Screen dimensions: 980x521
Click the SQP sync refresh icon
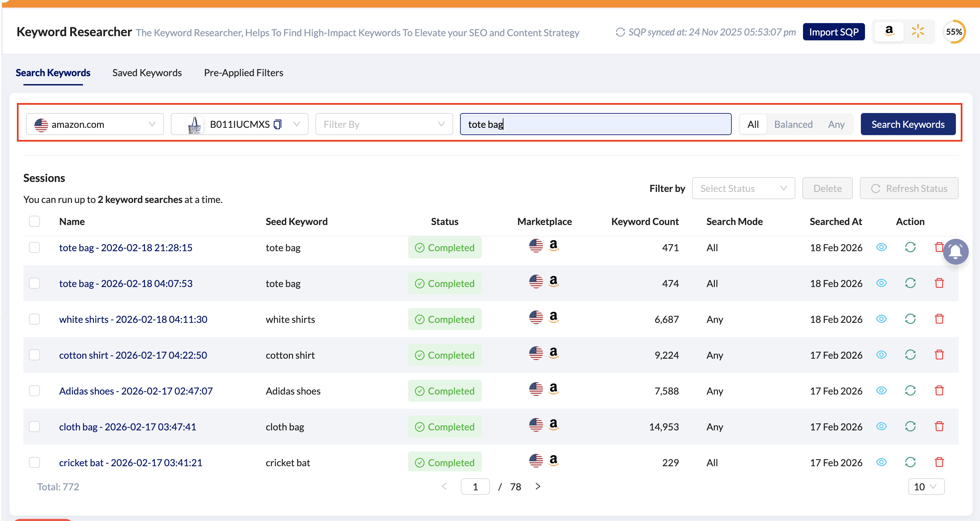click(x=620, y=32)
